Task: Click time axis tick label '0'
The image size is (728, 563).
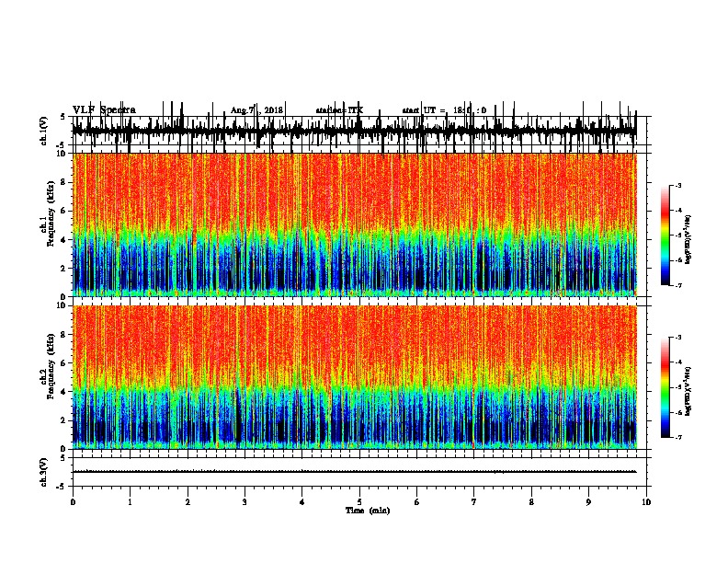Action: pyautogui.click(x=73, y=502)
